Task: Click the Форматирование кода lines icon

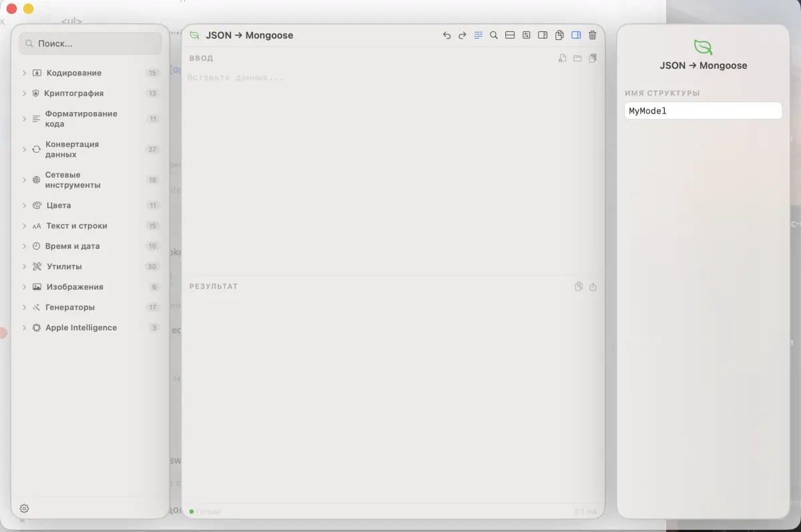Action: pos(36,119)
